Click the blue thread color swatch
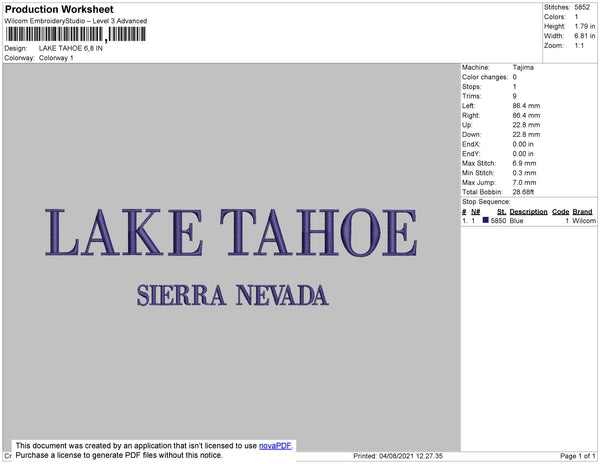Viewport: 600px width, 464px height. pyautogui.click(x=486, y=220)
